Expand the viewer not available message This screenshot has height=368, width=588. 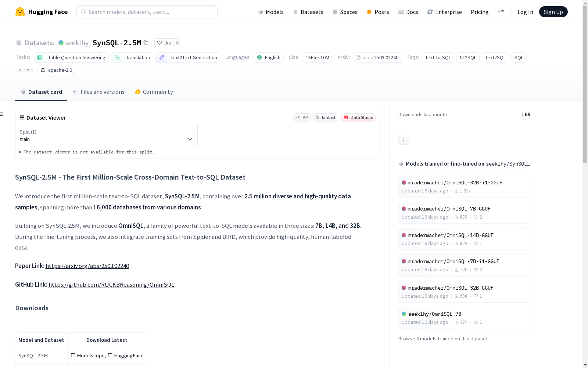(x=87, y=152)
